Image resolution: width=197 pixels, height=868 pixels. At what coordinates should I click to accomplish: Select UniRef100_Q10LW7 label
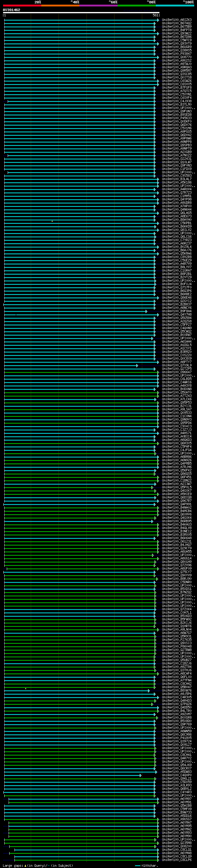177,162
